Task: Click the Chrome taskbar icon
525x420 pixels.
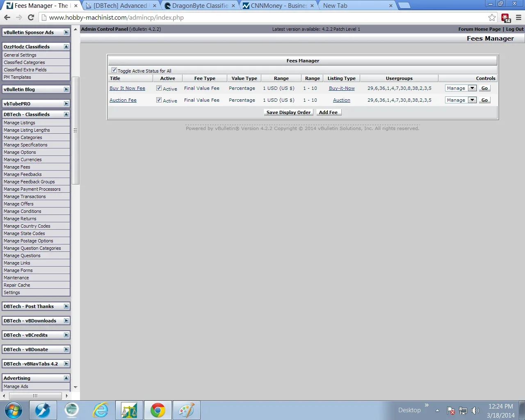Action: point(157,410)
